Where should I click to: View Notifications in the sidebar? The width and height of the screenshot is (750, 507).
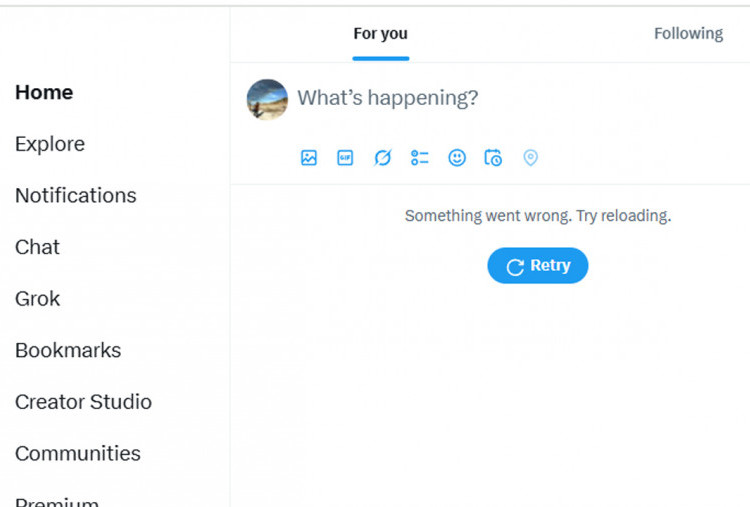pyautogui.click(x=76, y=195)
